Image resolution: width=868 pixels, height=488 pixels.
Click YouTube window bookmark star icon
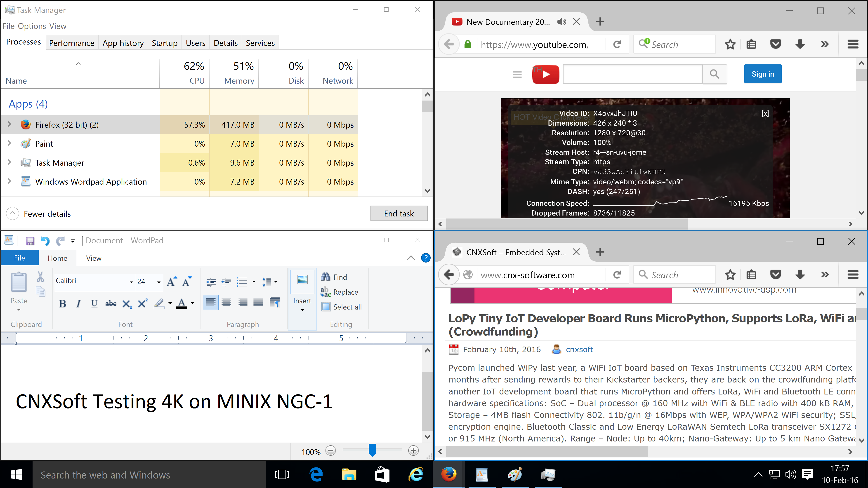(730, 45)
